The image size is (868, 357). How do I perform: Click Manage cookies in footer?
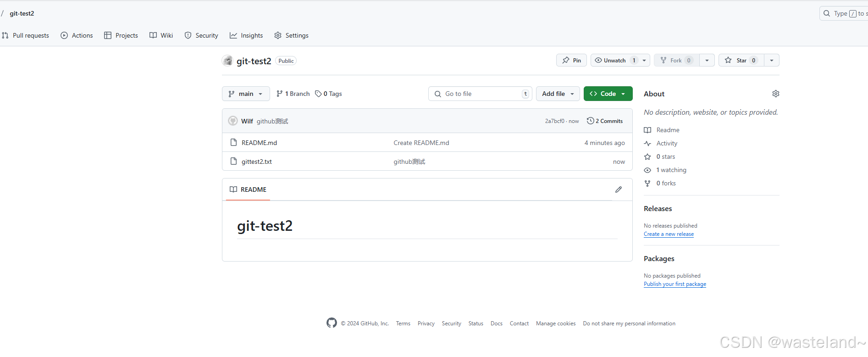tap(556, 324)
